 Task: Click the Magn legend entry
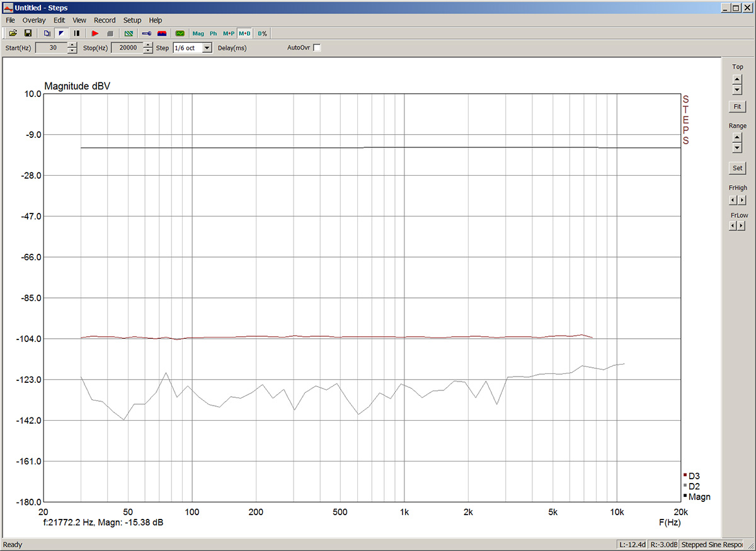[x=697, y=497]
